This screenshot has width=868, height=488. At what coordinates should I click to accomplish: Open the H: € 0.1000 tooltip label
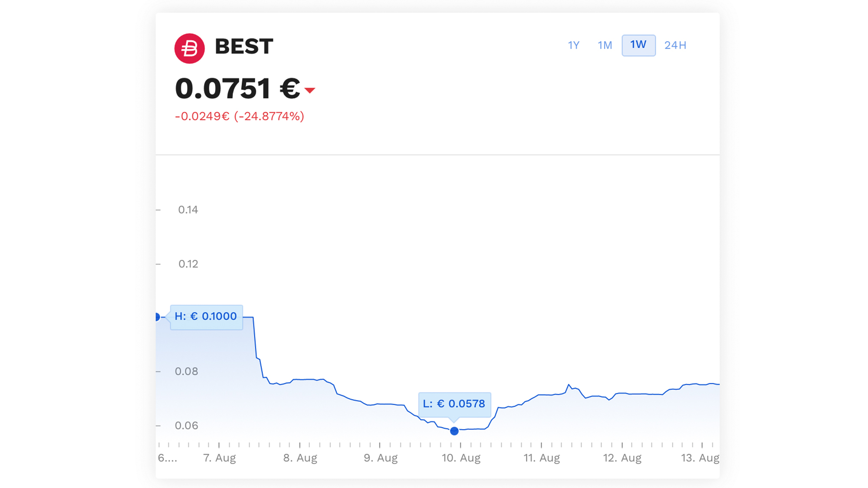click(206, 317)
